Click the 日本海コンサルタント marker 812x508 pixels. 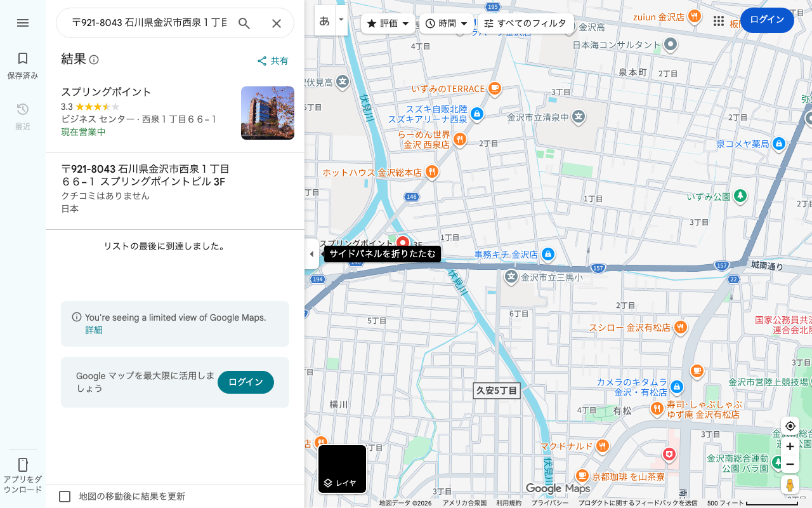pyautogui.click(x=671, y=45)
